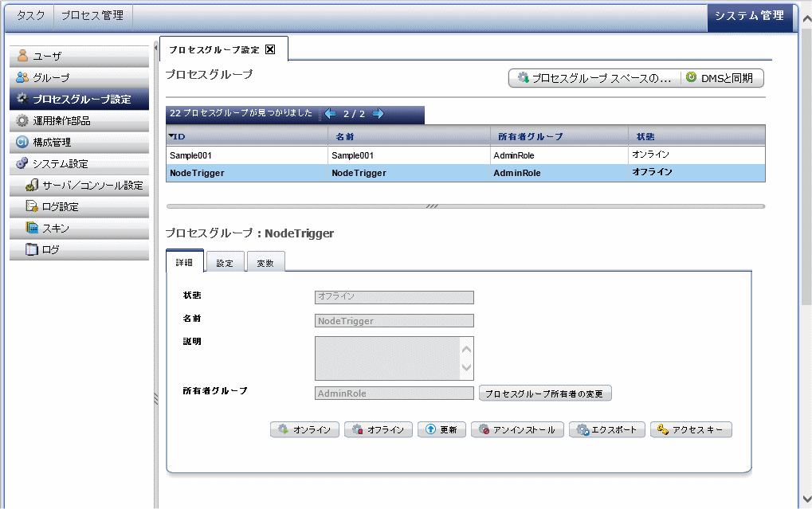Click the horizontal splitter handle below the table

[x=432, y=206]
